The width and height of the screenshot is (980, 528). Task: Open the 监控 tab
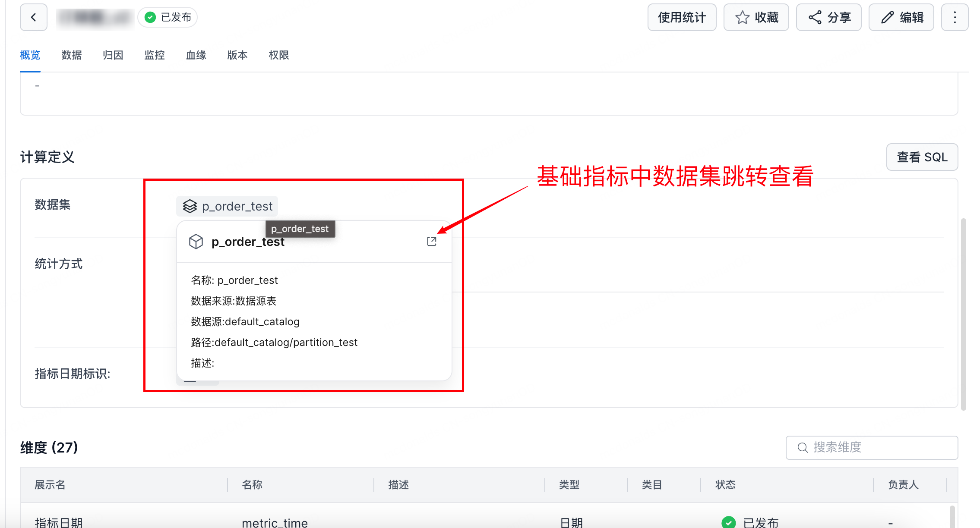(155, 55)
